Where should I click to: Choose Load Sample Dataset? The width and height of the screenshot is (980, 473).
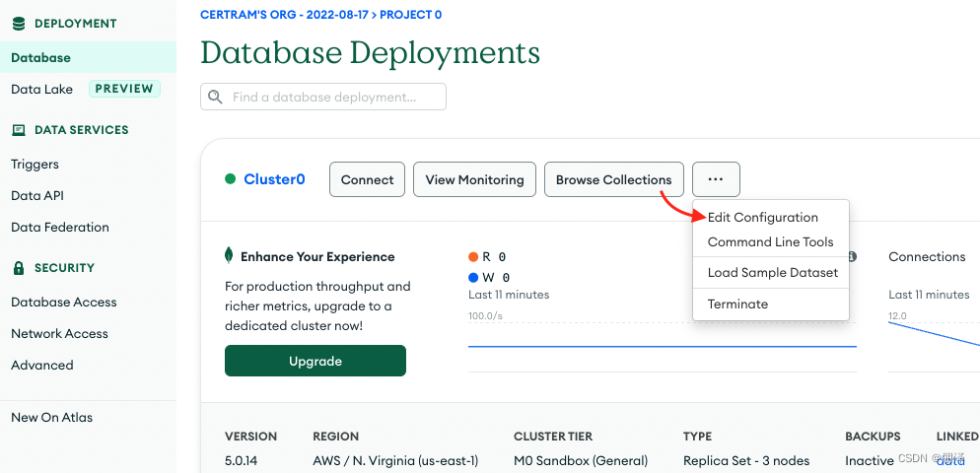click(x=773, y=272)
